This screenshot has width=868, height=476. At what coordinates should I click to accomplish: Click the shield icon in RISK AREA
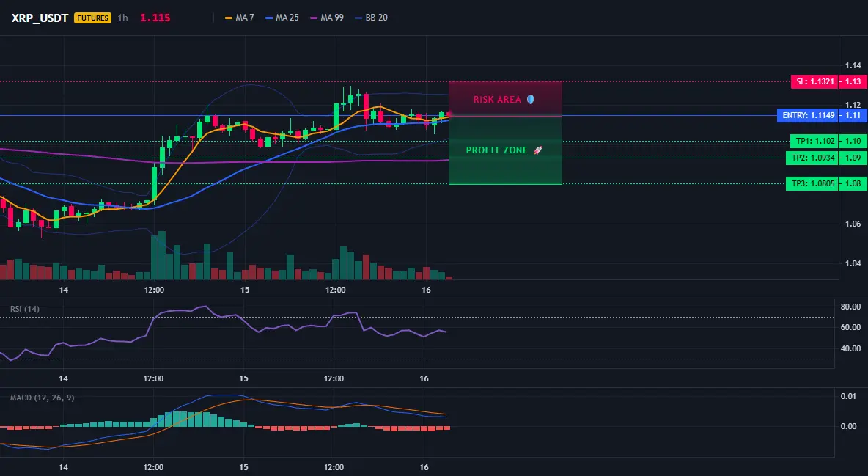(x=530, y=100)
